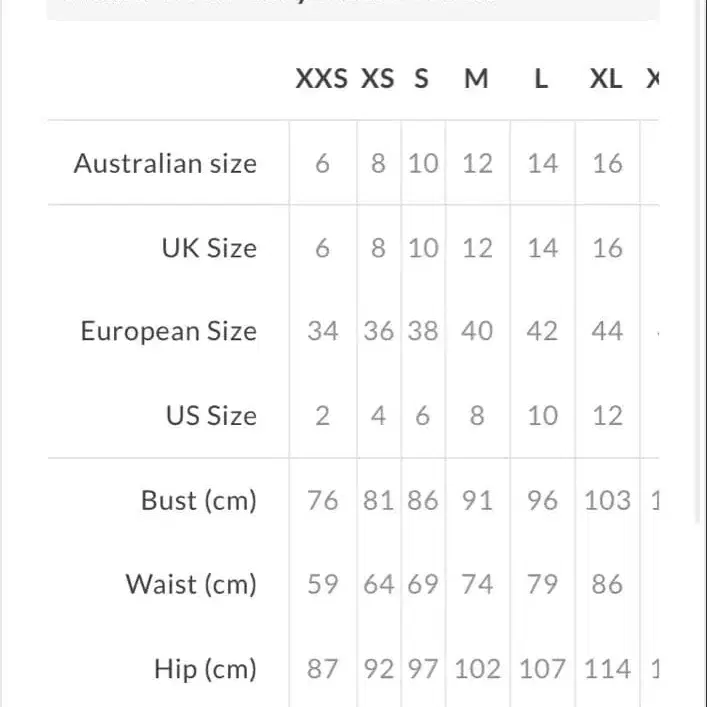Click the Waist (cm) row label
The image size is (707, 707).
(x=191, y=584)
